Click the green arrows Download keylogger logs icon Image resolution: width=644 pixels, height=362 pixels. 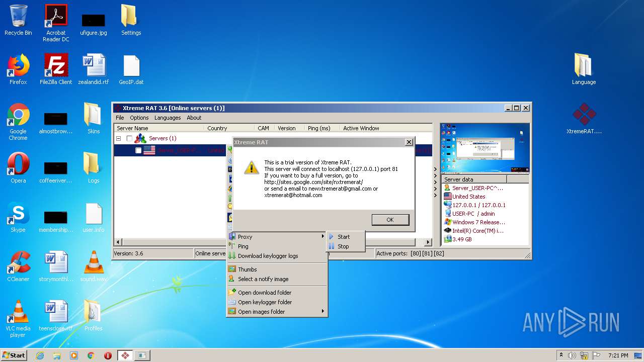click(232, 256)
